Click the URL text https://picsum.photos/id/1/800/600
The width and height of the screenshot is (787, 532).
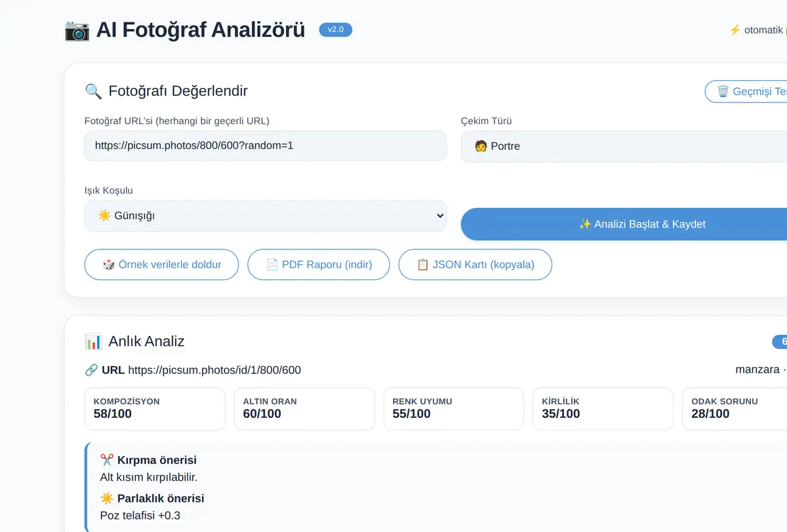click(214, 370)
